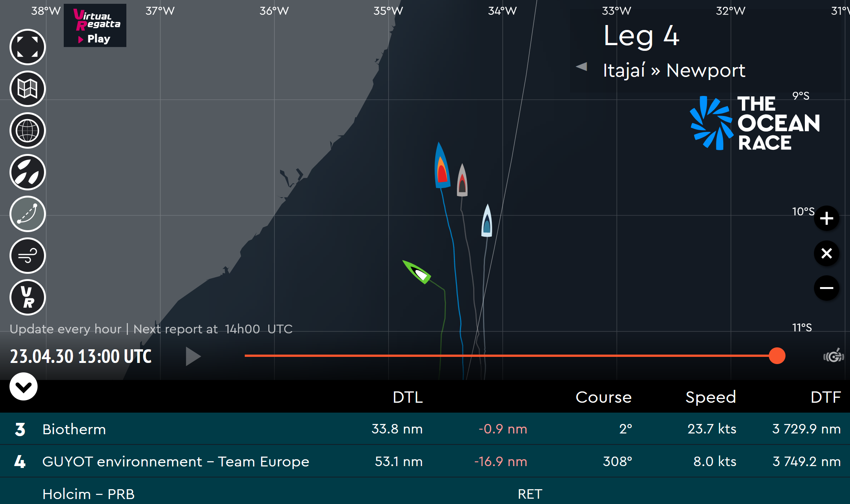Toggle the boat route track icon
The image size is (850, 504).
(28, 214)
